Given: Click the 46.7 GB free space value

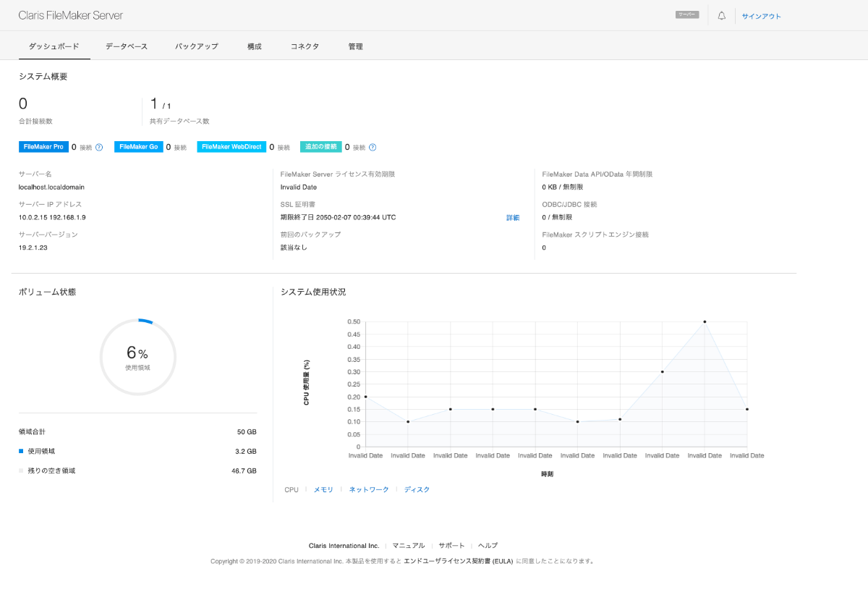Looking at the screenshot, I should click(x=244, y=471).
